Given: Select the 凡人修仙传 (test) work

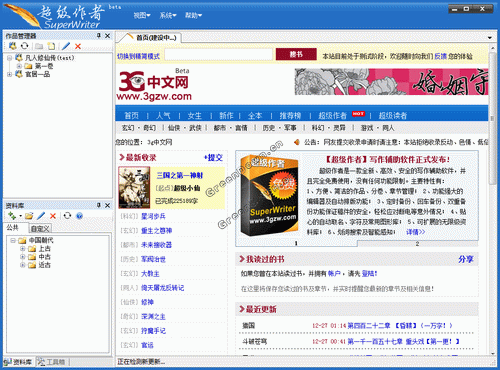Looking at the screenshot, I should (49, 58).
